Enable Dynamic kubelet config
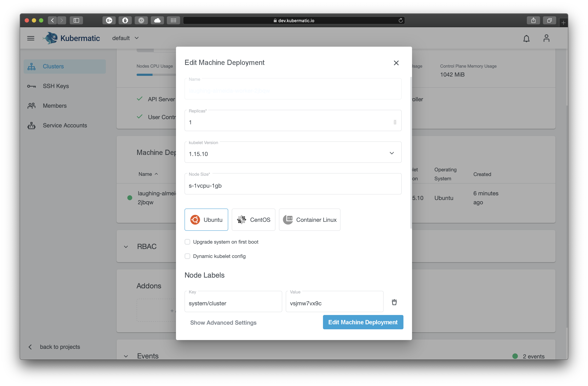Image resolution: width=588 pixels, height=386 pixels. coord(187,256)
